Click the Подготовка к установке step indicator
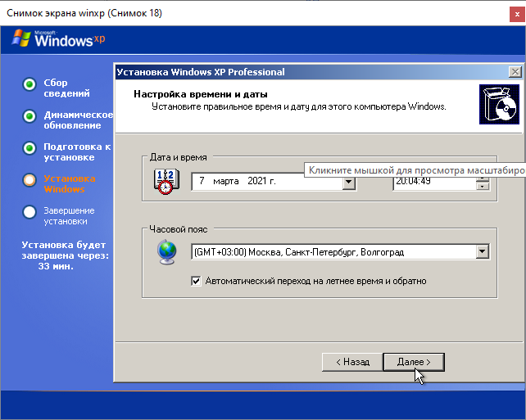Viewport: 526px width, 420px height. [x=29, y=148]
